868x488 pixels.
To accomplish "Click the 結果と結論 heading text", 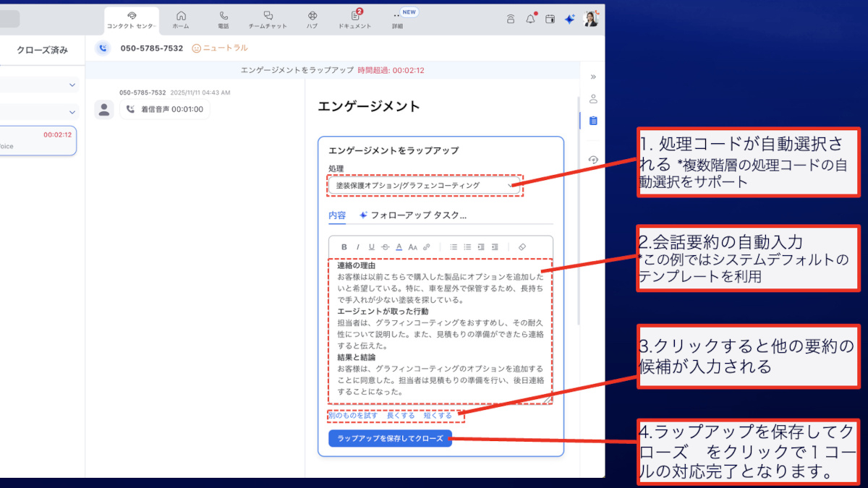I will (x=357, y=357).
